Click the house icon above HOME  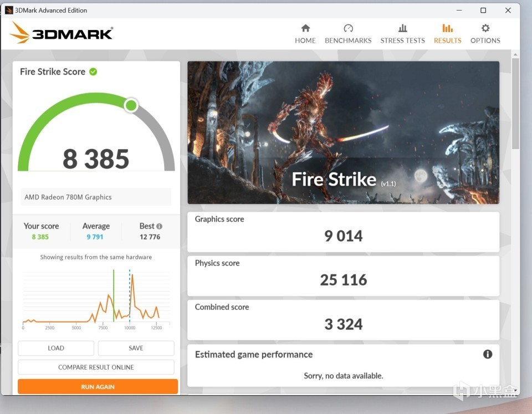pyautogui.click(x=305, y=28)
